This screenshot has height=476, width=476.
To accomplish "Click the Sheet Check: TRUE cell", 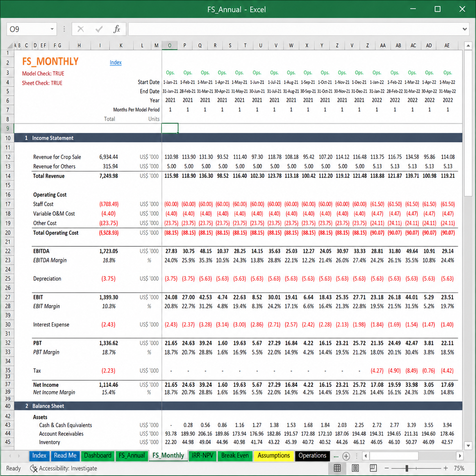I will click(42, 83).
